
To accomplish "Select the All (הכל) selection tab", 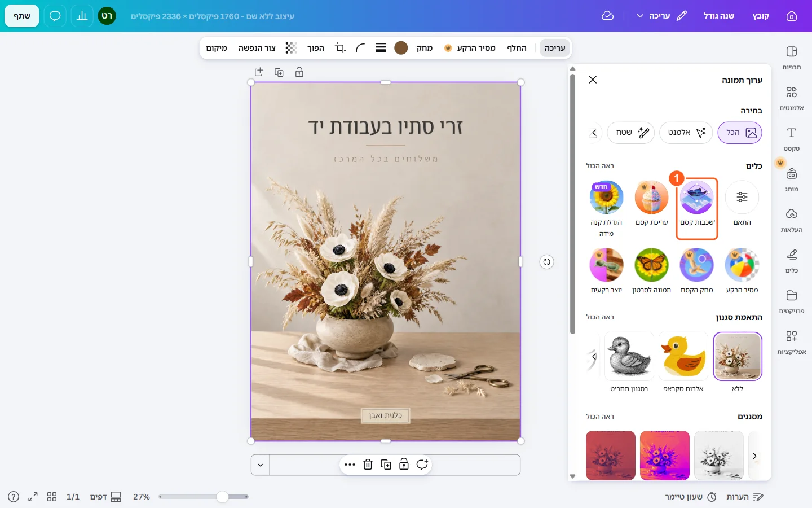I will coord(740,133).
